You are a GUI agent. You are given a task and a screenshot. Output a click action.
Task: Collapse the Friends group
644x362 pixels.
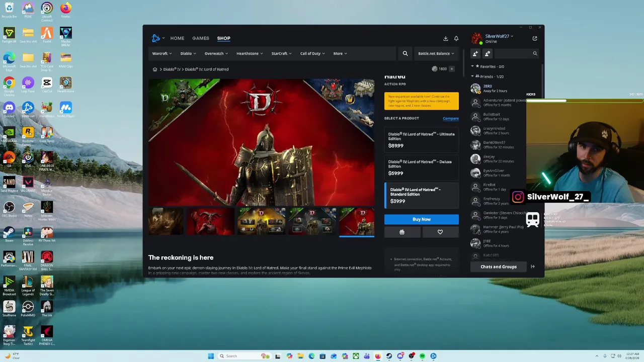click(472, 76)
